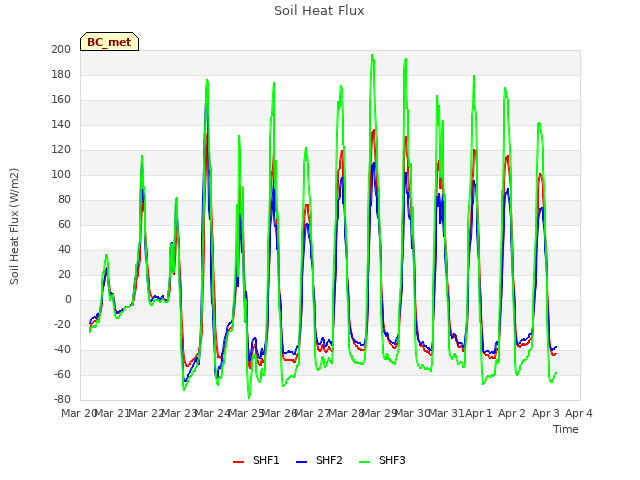Viewport: 640px width, 480px height.
Task: Click the -80 y-axis tick label
Action: (62, 399)
